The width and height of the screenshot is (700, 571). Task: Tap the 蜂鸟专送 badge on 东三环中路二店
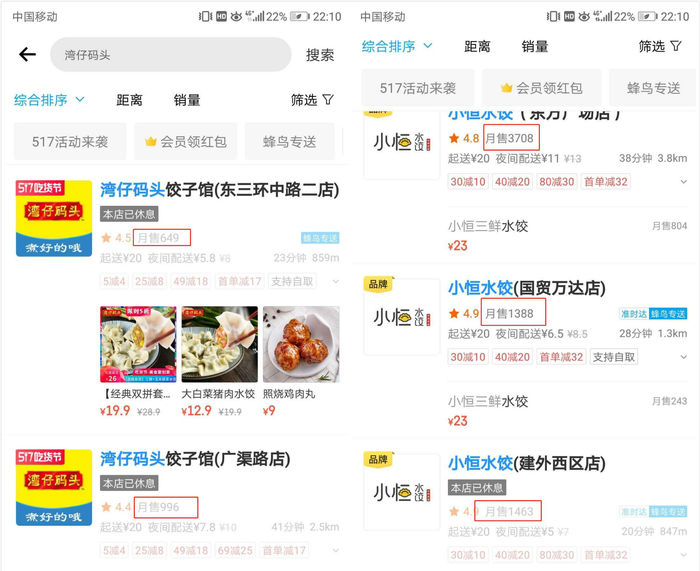[320, 238]
